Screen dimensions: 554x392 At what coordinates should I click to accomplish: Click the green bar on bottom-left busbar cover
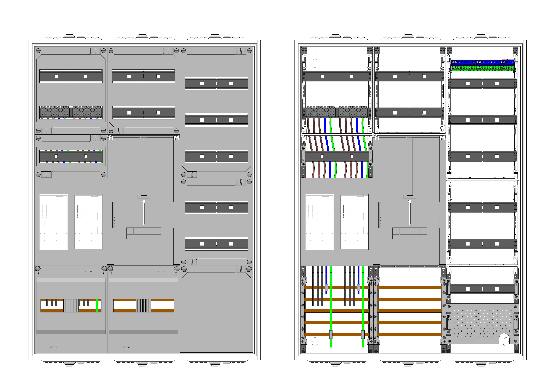(97, 306)
